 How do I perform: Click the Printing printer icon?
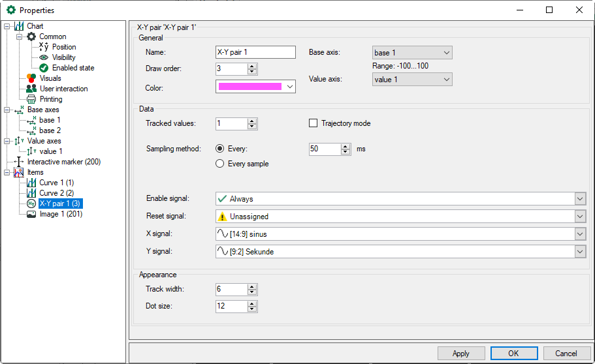coord(31,99)
